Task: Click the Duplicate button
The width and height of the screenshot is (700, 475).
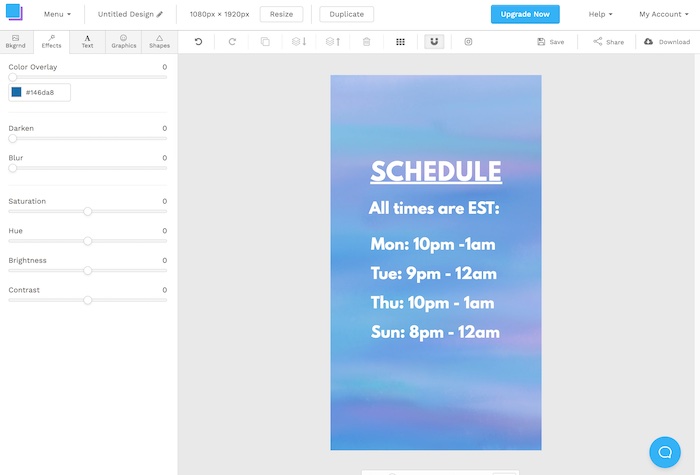Action: point(347,14)
